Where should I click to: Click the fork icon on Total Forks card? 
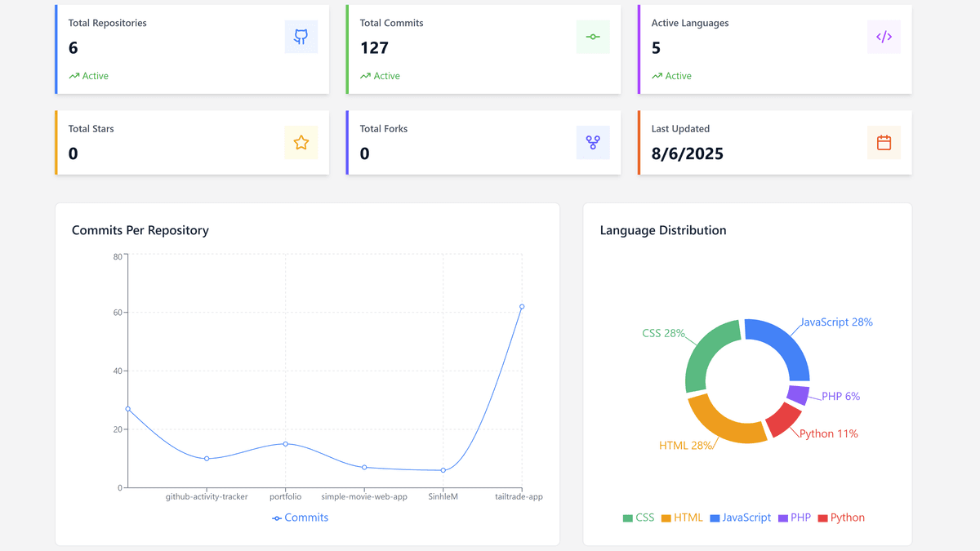click(x=593, y=142)
